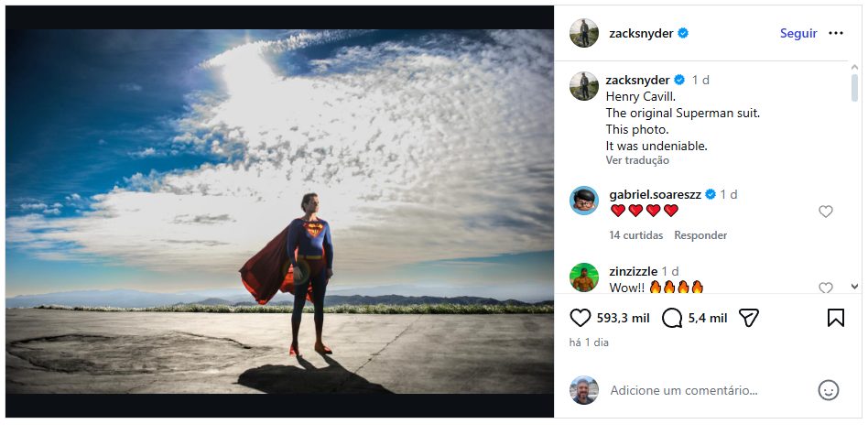Screen dimensions: 868x435
Task: Open the three-dot more options menu
Action: point(835,33)
